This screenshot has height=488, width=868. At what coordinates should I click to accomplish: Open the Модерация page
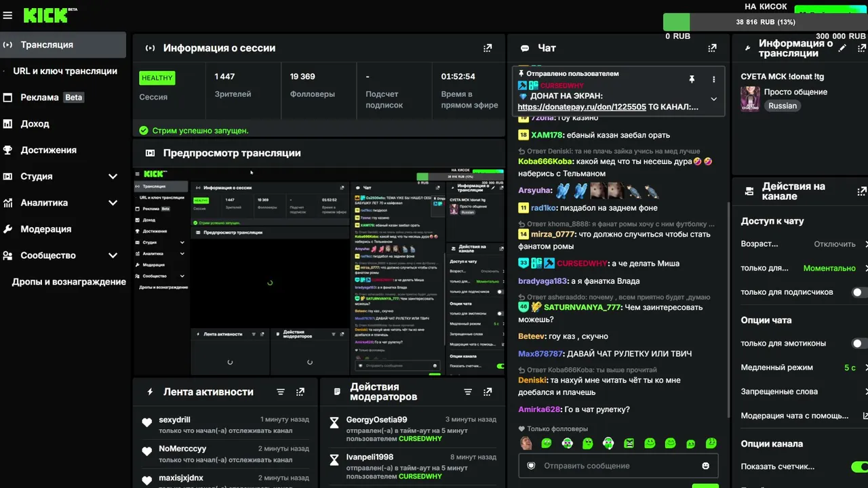(63, 229)
